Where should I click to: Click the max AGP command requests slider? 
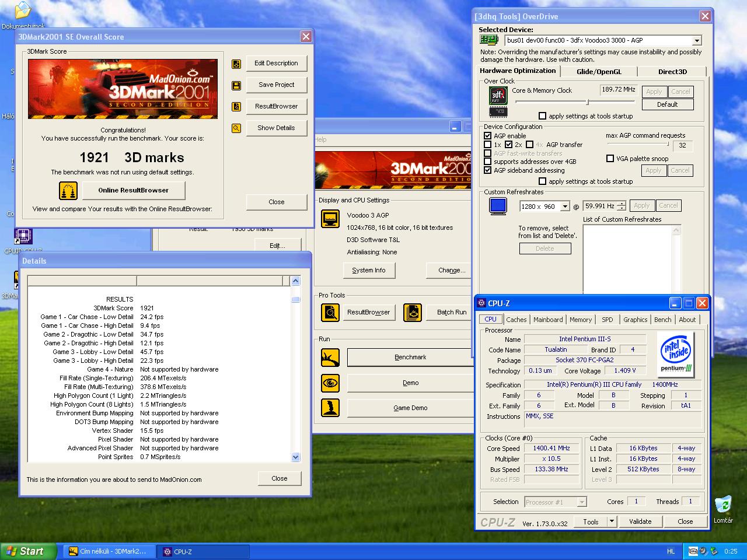tap(638, 145)
